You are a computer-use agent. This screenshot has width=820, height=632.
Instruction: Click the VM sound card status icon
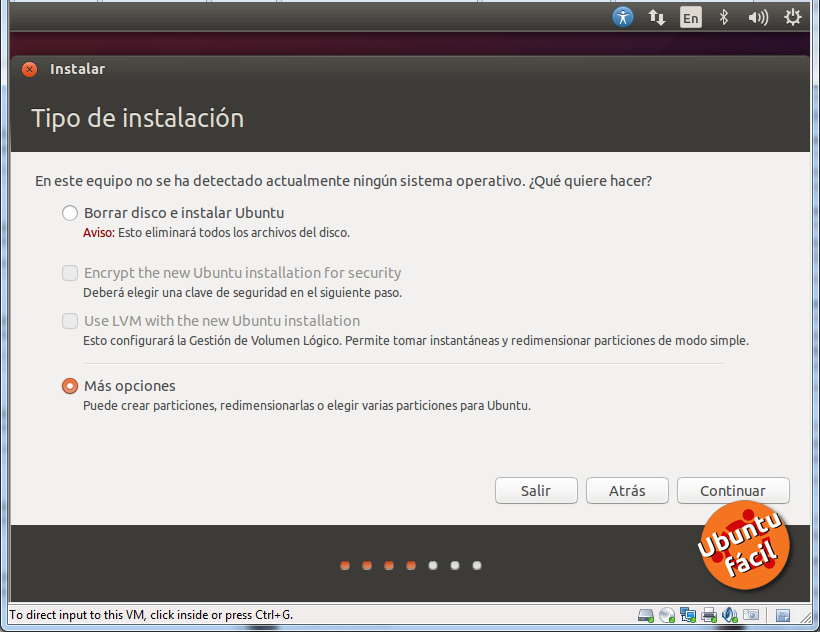coord(730,615)
